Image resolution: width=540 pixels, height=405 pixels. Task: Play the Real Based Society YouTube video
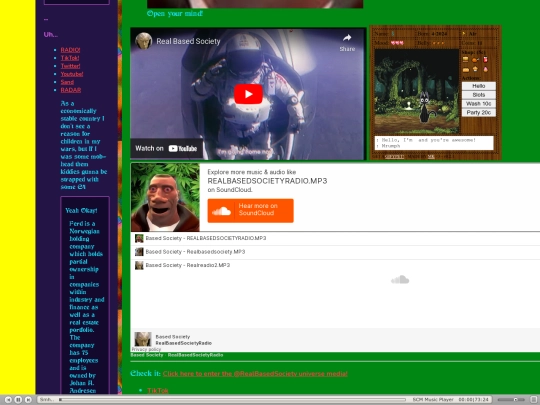tap(248, 94)
